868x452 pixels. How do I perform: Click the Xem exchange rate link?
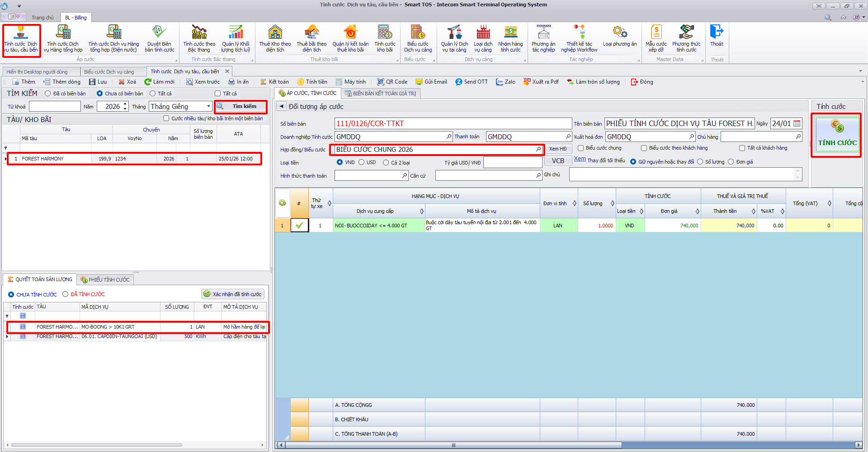tap(580, 159)
